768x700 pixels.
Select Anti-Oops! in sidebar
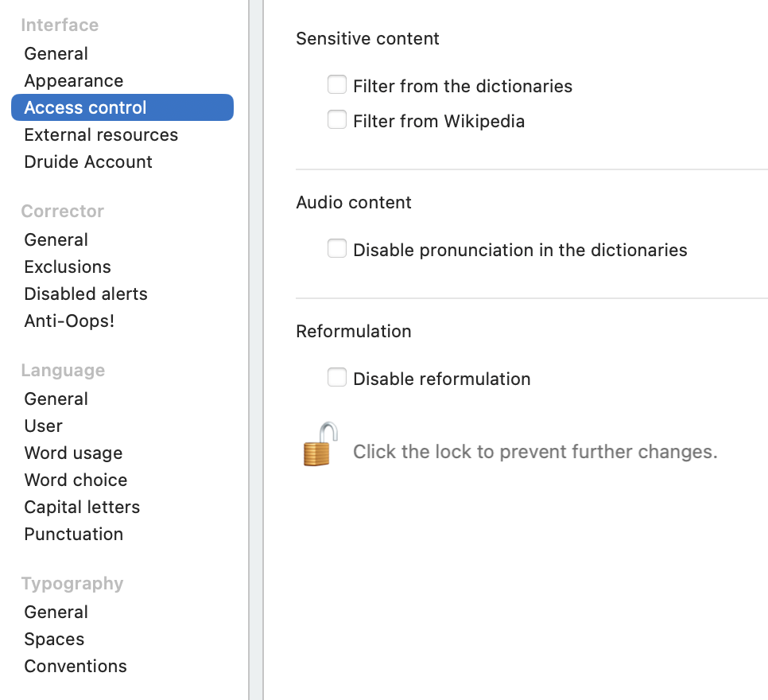tap(69, 321)
